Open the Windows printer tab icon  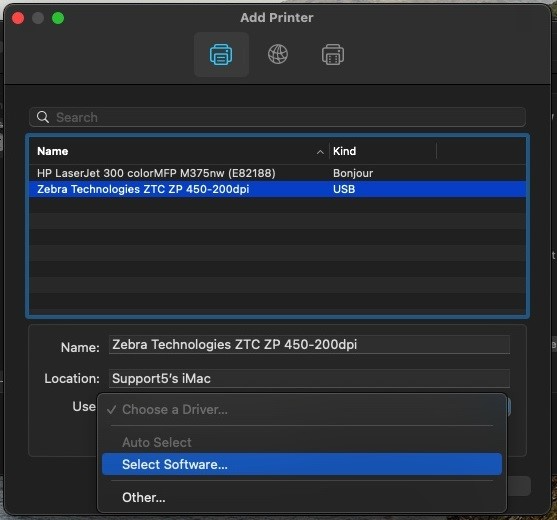click(x=333, y=54)
